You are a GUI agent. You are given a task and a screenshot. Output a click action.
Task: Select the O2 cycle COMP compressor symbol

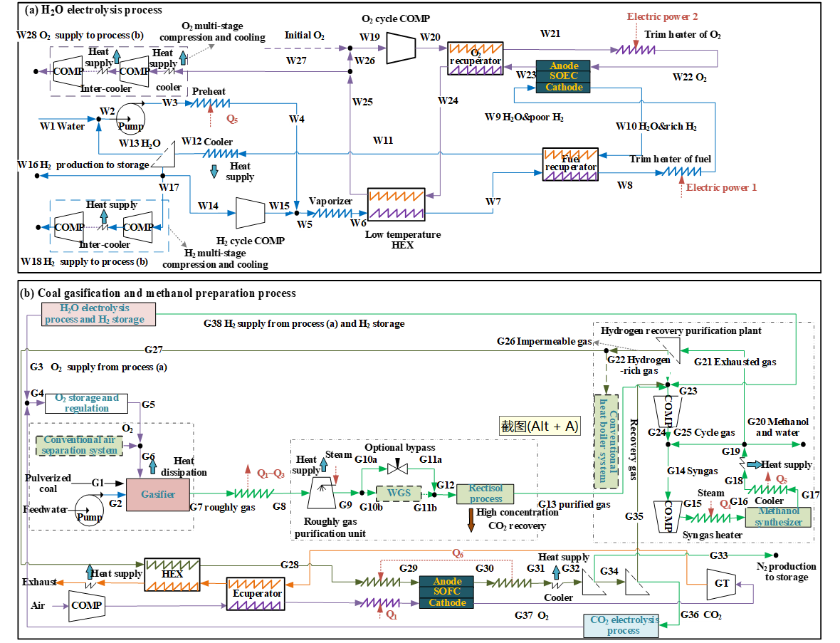[x=402, y=49]
